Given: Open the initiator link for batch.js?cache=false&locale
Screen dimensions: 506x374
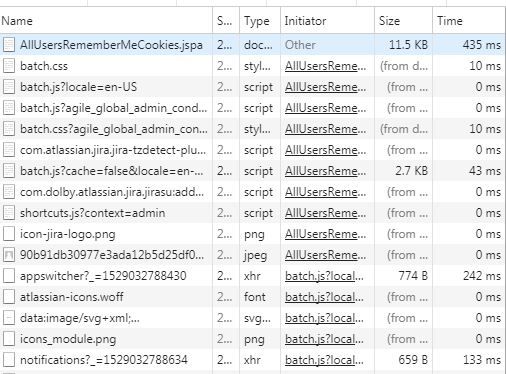Looking at the screenshot, I should coord(325,171).
